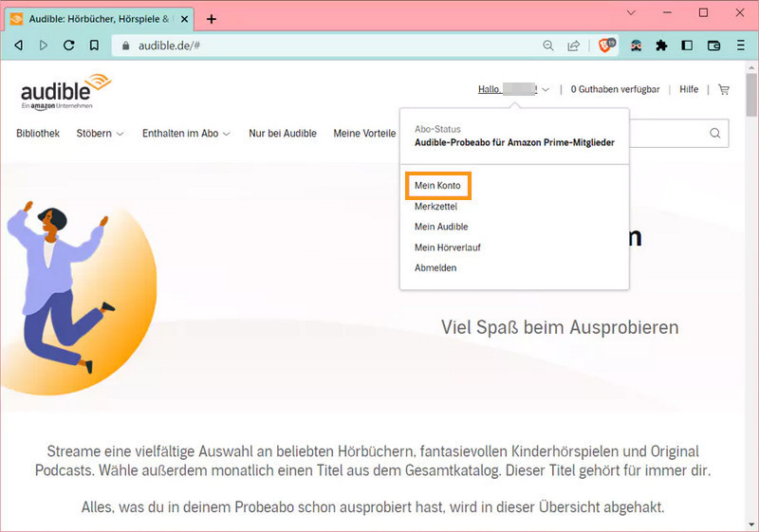Open the browser hamburger main menu
759x532 pixels.
pos(741,46)
